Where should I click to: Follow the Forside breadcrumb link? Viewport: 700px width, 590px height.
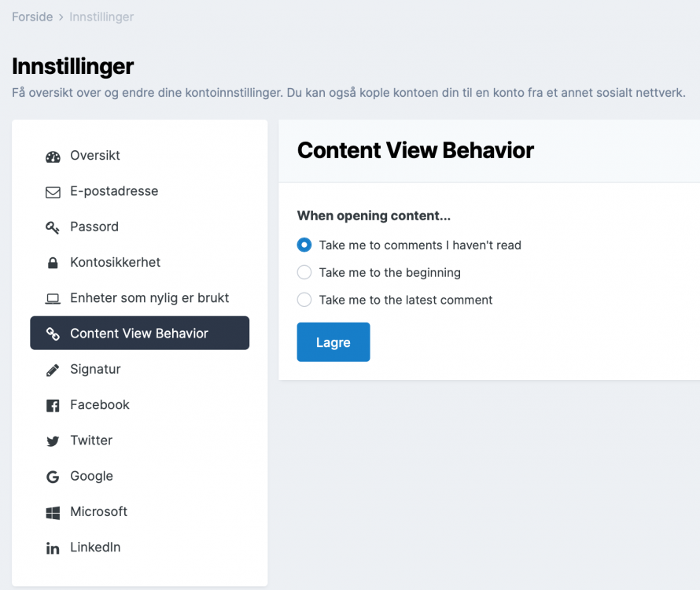pos(32,17)
